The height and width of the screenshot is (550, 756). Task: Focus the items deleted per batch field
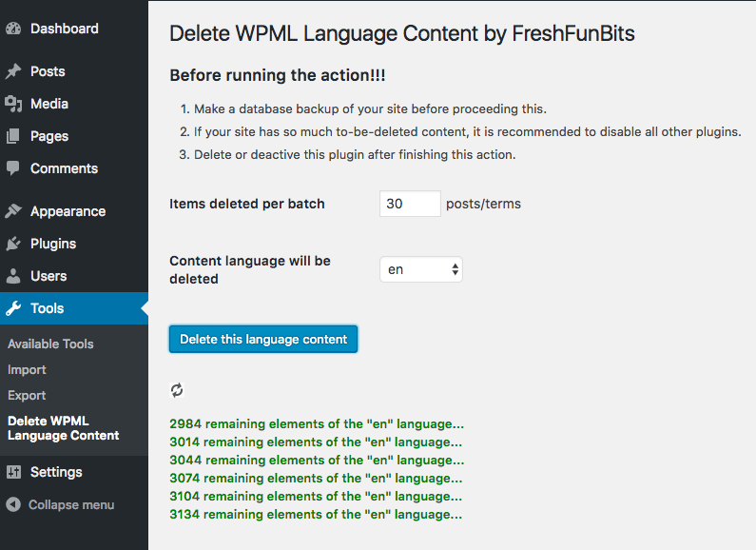coord(410,204)
